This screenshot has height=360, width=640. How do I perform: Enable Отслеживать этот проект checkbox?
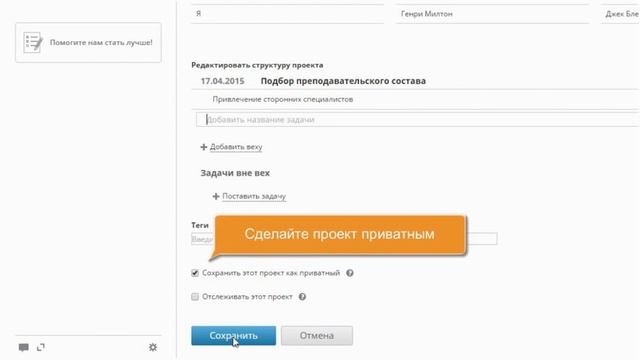click(x=195, y=297)
